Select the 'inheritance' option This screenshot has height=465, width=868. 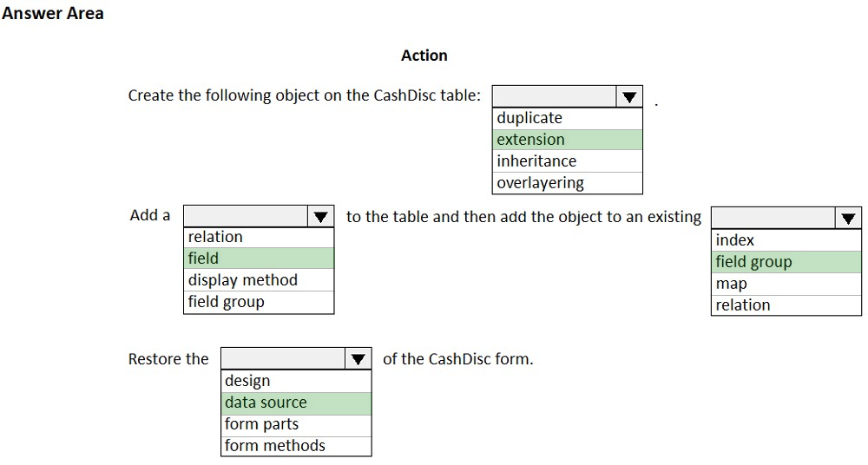(x=568, y=161)
